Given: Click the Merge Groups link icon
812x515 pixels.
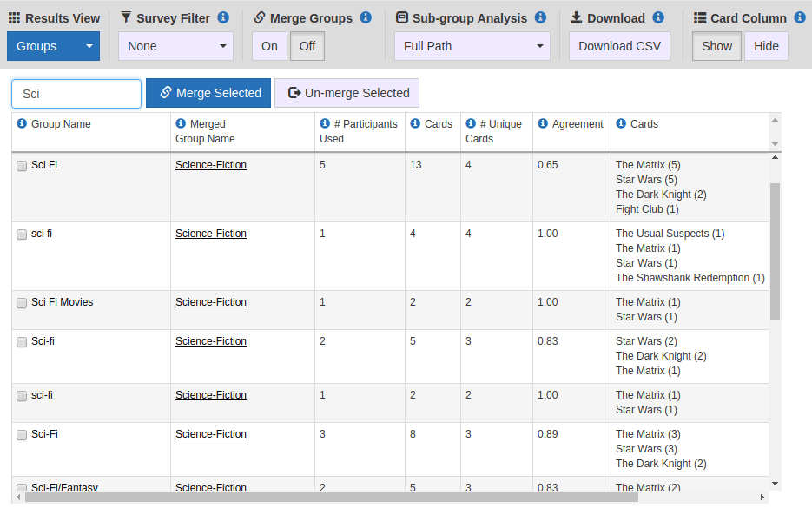Looking at the screenshot, I should [260, 17].
